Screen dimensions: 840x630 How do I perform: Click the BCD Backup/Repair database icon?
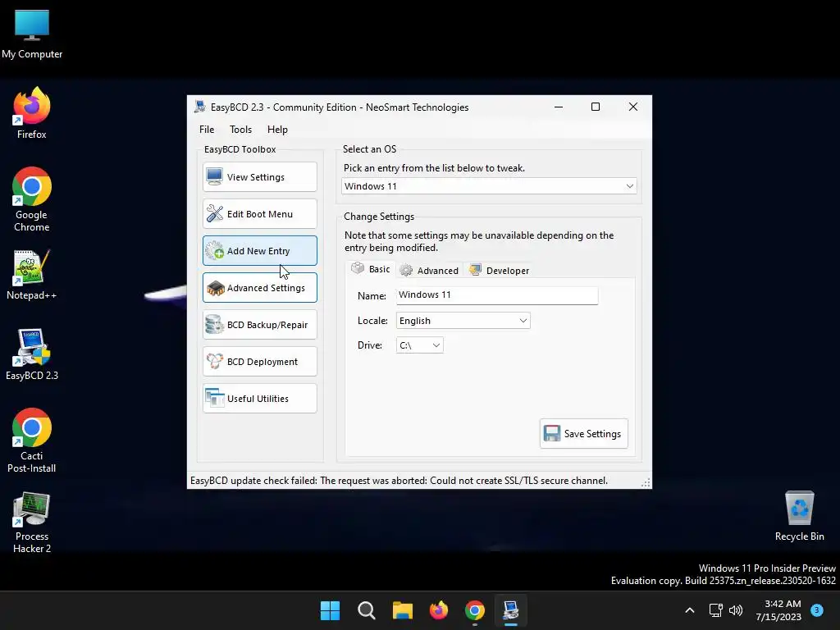pyautogui.click(x=215, y=325)
